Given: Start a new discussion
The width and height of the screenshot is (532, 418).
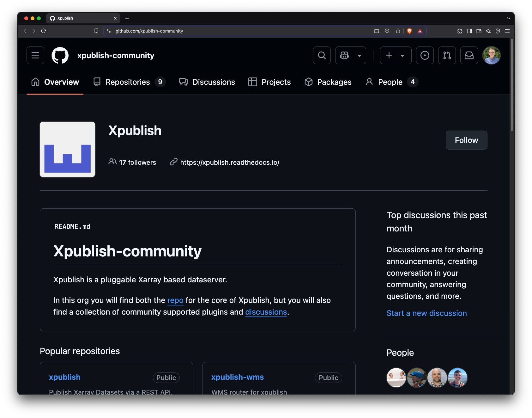Looking at the screenshot, I should coord(426,313).
